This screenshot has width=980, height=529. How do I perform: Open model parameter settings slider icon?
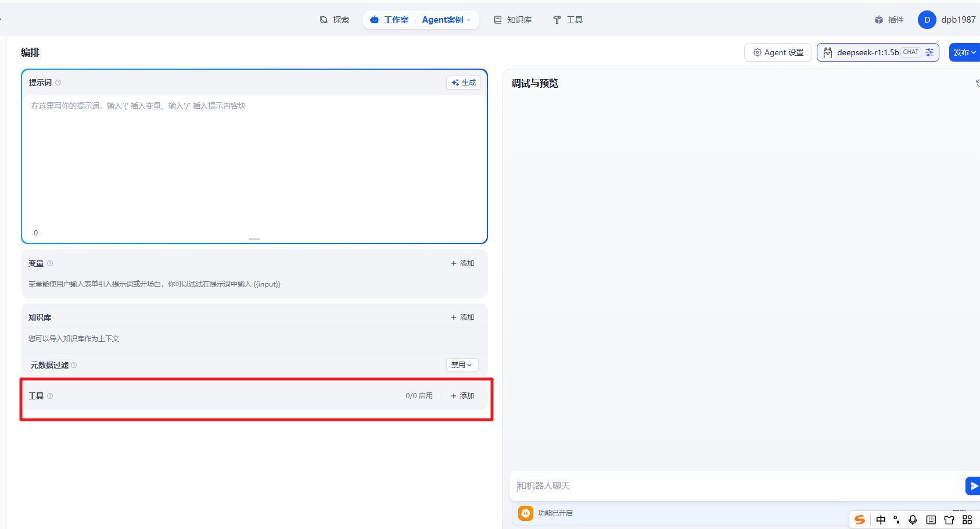[929, 52]
